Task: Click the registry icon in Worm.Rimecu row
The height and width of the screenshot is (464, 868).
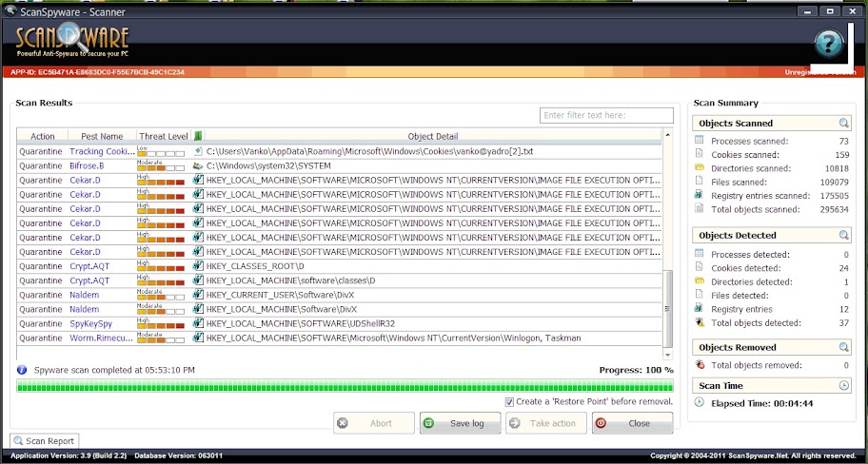Action: point(198,338)
